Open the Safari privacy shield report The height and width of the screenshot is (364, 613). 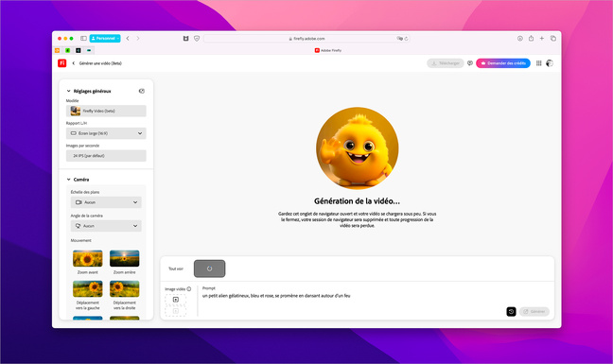(197, 38)
